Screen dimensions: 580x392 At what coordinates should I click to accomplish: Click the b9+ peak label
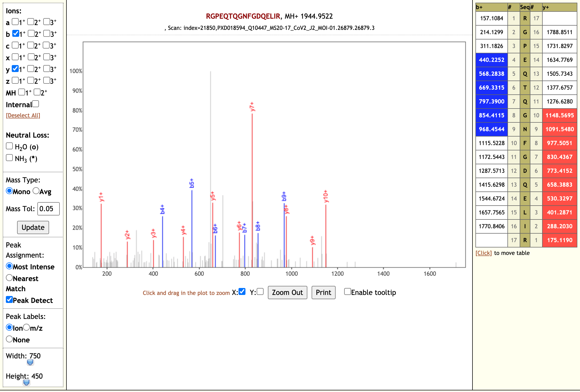pos(284,196)
